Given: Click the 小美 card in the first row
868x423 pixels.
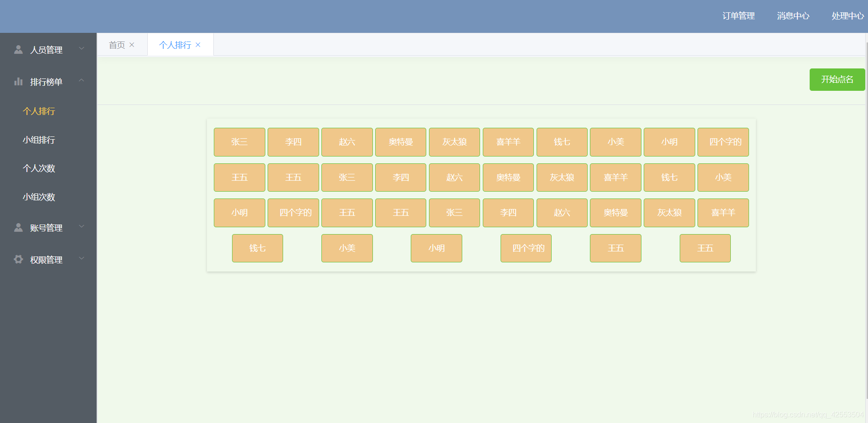Looking at the screenshot, I should [x=615, y=142].
